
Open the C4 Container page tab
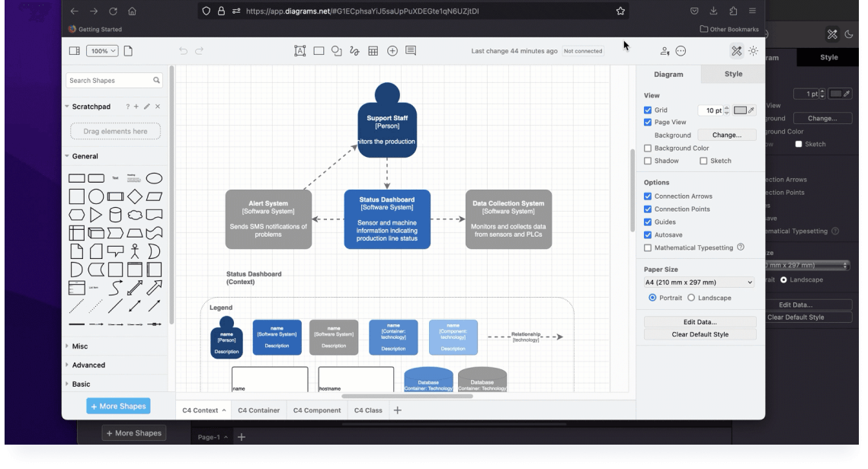pos(258,410)
